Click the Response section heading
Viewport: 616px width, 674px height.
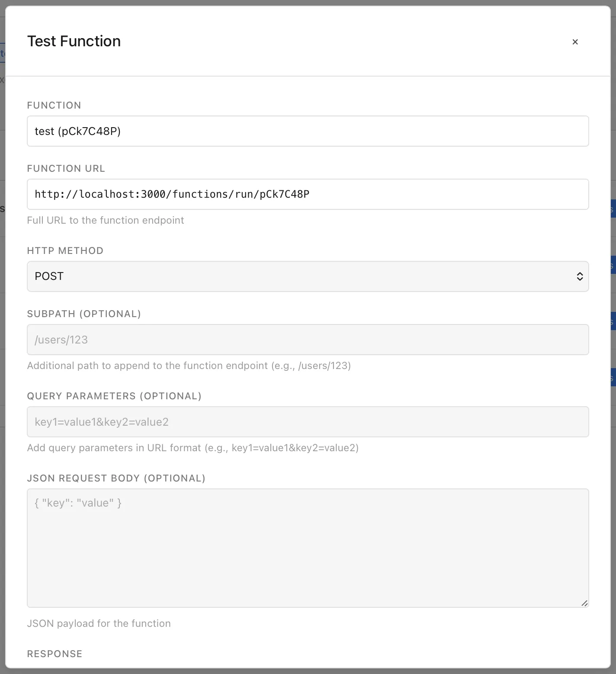pos(55,654)
